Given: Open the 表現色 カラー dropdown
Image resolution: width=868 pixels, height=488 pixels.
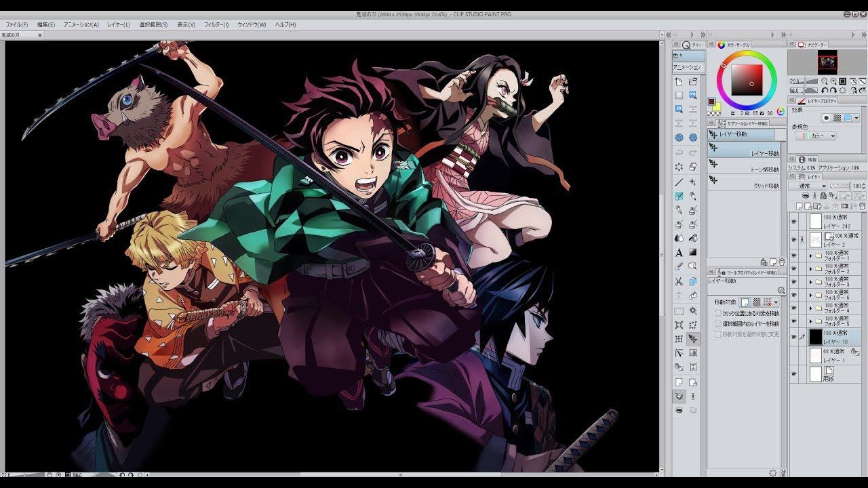Looking at the screenshot, I should (x=816, y=136).
